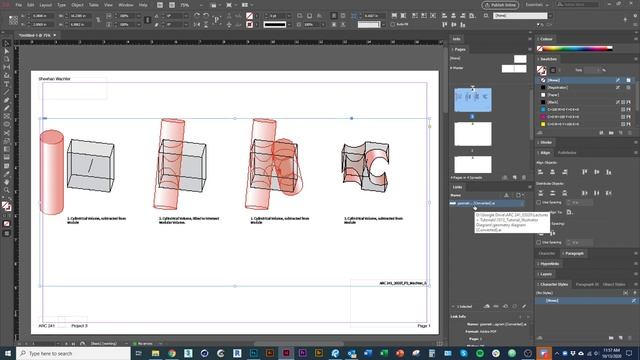
Task: Select the Hand tool
Action: 7,182
